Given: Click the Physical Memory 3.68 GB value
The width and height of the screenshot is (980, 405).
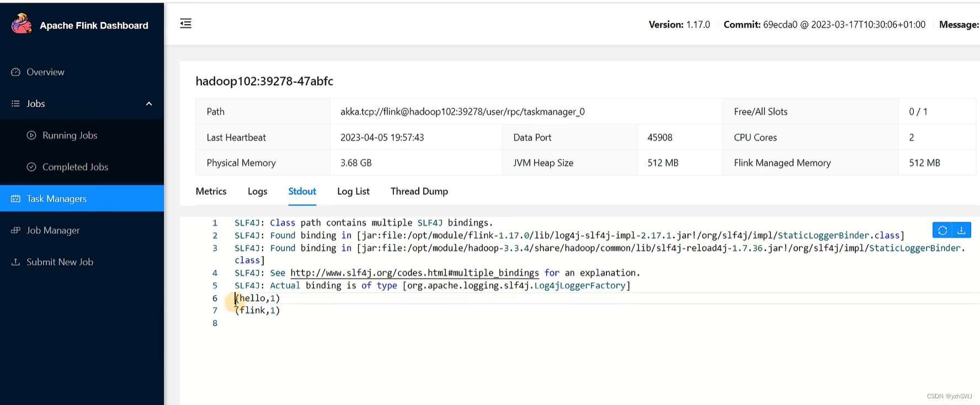Looking at the screenshot, I should (x=356, y=163).
